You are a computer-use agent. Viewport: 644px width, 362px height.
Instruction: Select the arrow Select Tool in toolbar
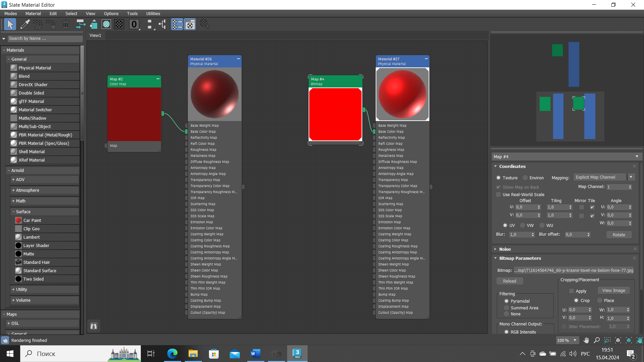tap(10, 24)
